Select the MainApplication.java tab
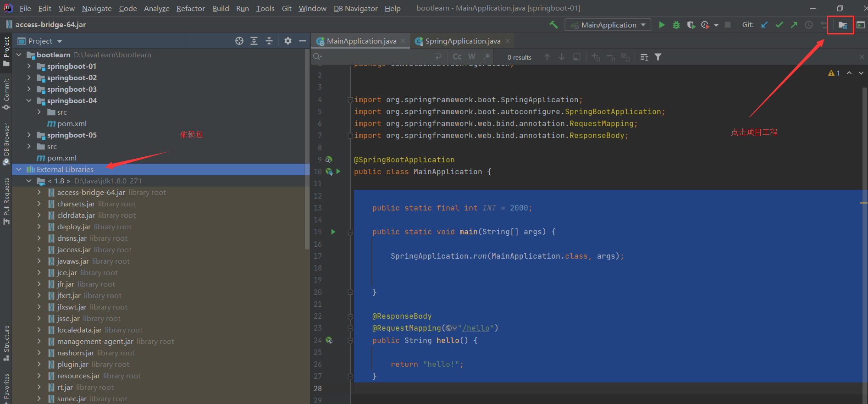This screenshot has width=868, height=404. click(x=361, y=41)
